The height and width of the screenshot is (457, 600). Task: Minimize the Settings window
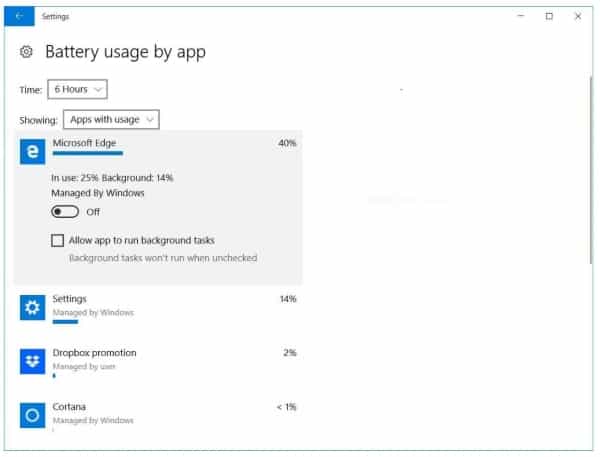point(521,16)
